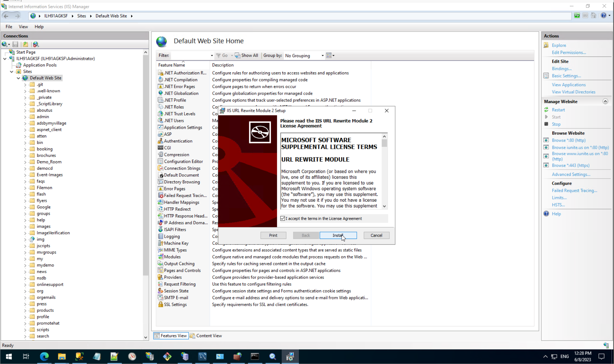Open the Modules feature icon

pos(161,257)
